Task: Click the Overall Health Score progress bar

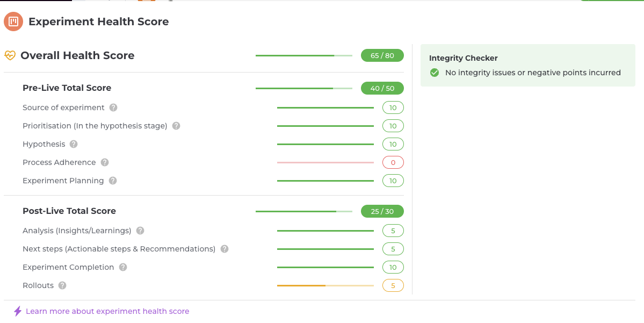Action: tap(304, 55)
